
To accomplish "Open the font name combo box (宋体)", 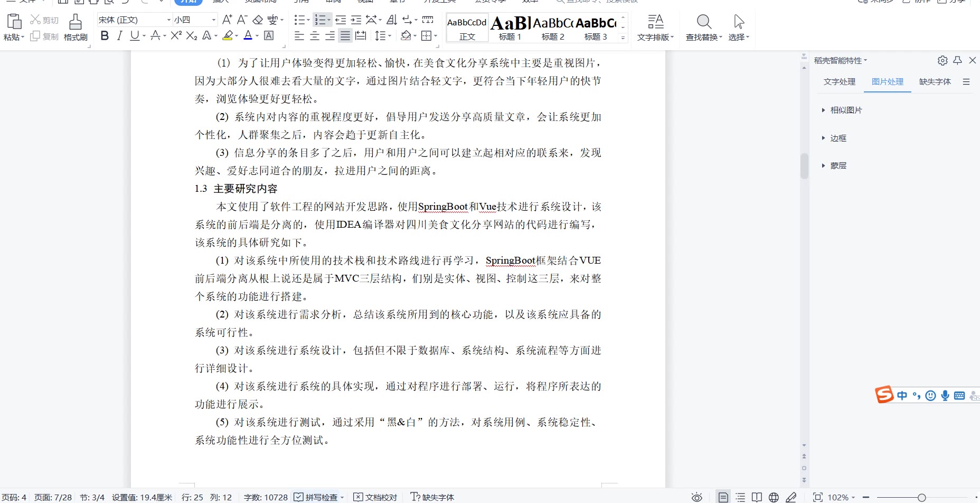I will click(x=134, y=20).
